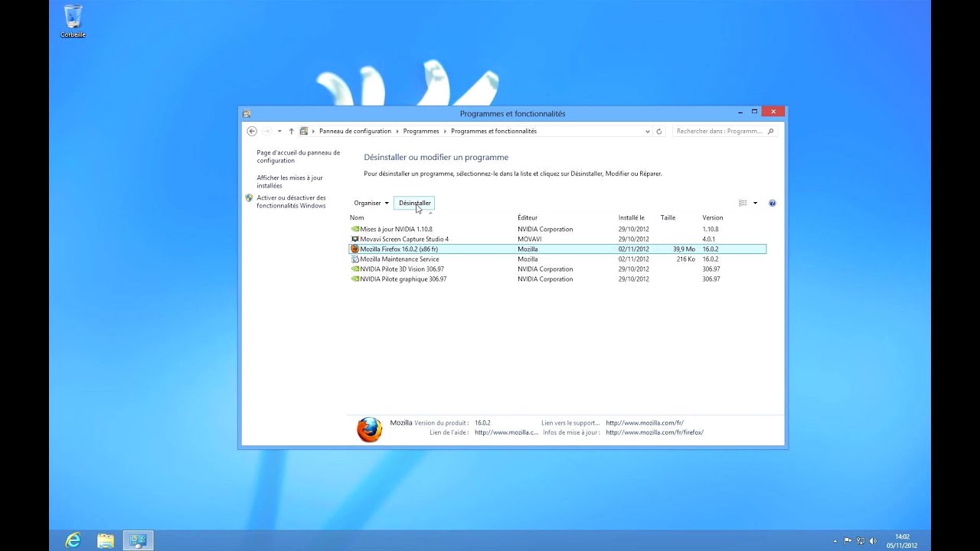Viewport: 980px width, 551px height.
Task: Refresh the Programmes et fonctionnalités view
Action: (659, 131)
